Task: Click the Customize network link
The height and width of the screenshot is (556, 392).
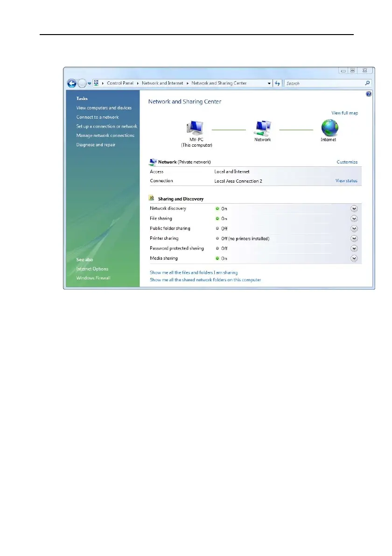Action: point(347,162)
